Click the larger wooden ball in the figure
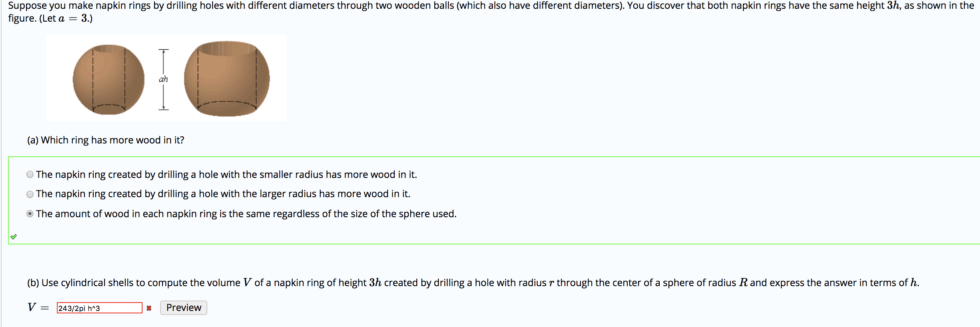Image resolution: width=980 pixels, height=327 pixels. [226, 78]
